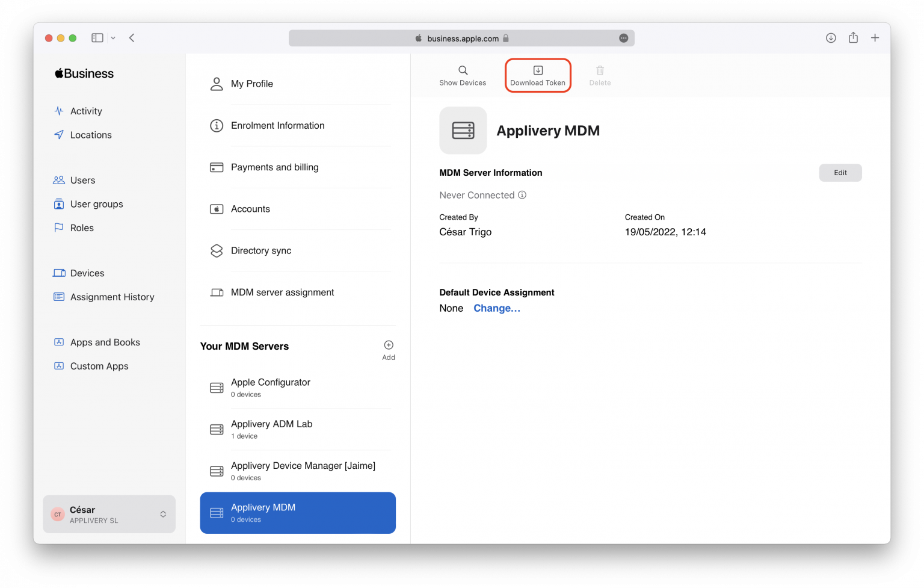Open Assignment History
The width and height of the screenshot is (924, 588).
tap(112, 297)
